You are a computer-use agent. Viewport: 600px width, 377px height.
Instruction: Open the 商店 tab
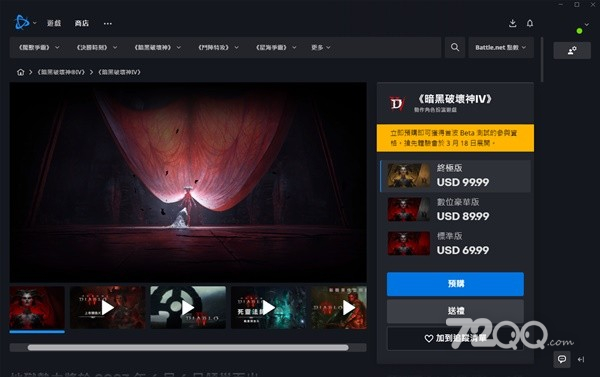pyautogui.click(x=82, y=23)
